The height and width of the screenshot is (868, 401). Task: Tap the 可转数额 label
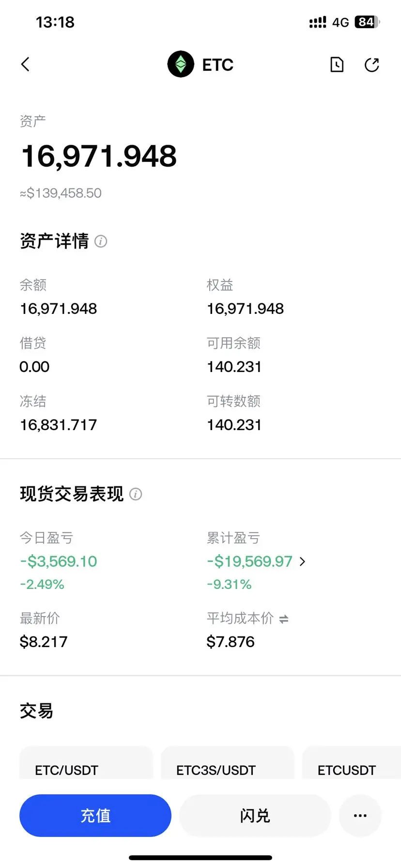pos(233,401)
